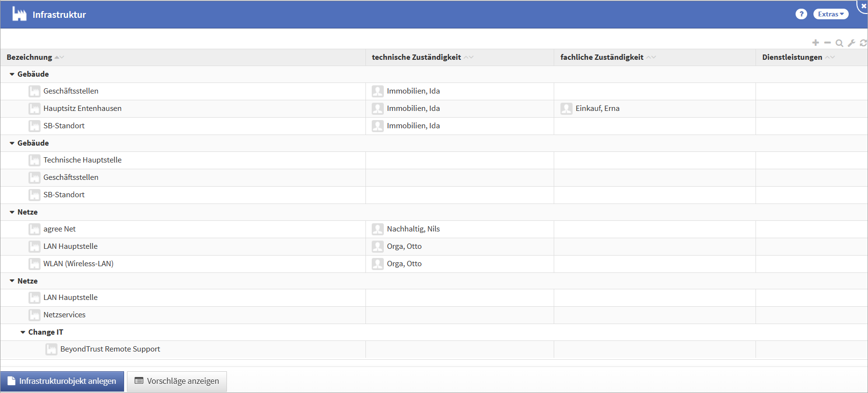
Task: Refresh the table with reload icon
Action: (863, 43)
